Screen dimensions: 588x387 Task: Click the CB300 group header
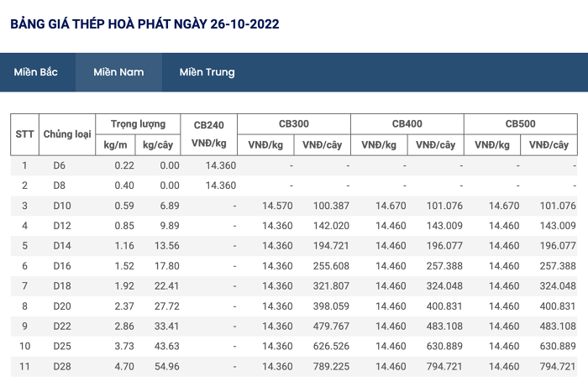coord(294,124)
